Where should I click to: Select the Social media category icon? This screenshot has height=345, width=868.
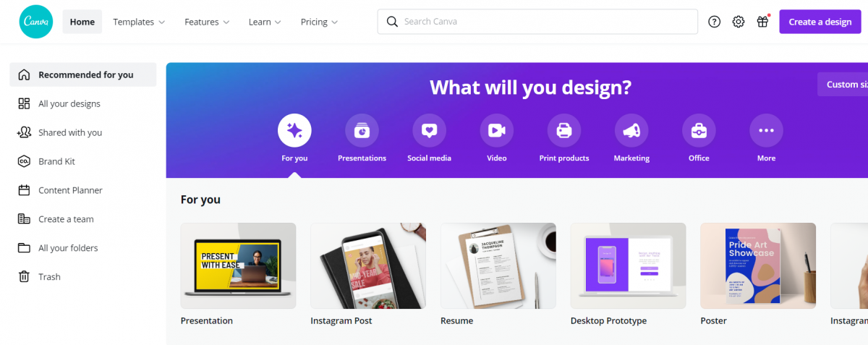tap(429, 131)
